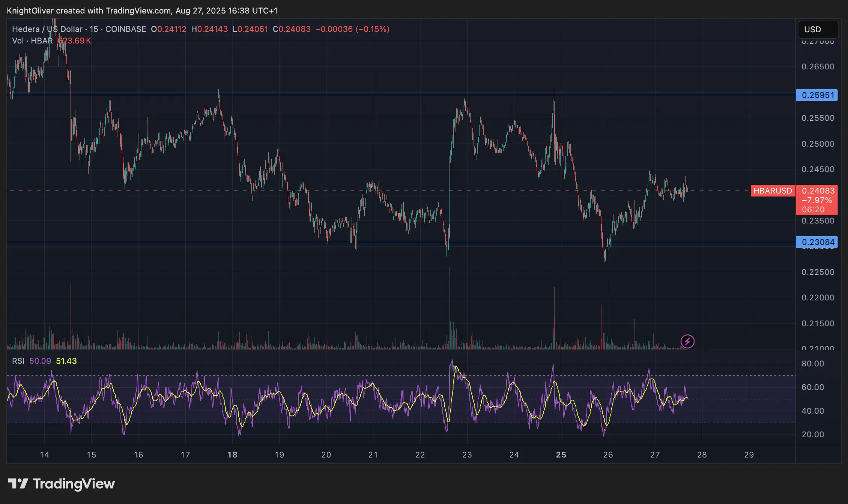Click the open price value O0.24112

point(168,29)
